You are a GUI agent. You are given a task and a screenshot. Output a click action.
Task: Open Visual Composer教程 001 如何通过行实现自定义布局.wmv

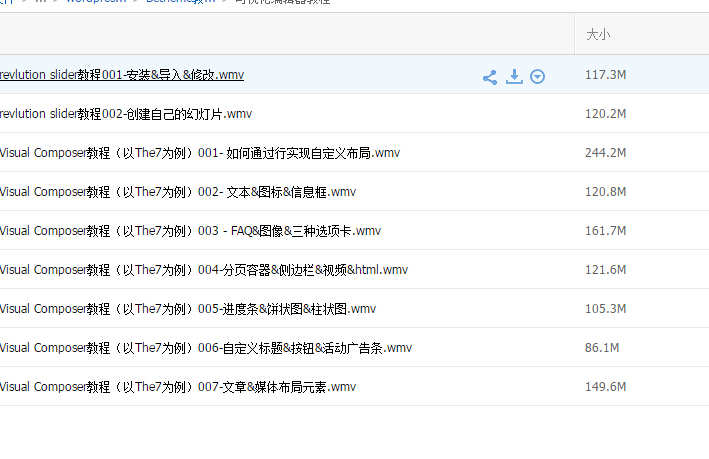[x=200, y=153]
